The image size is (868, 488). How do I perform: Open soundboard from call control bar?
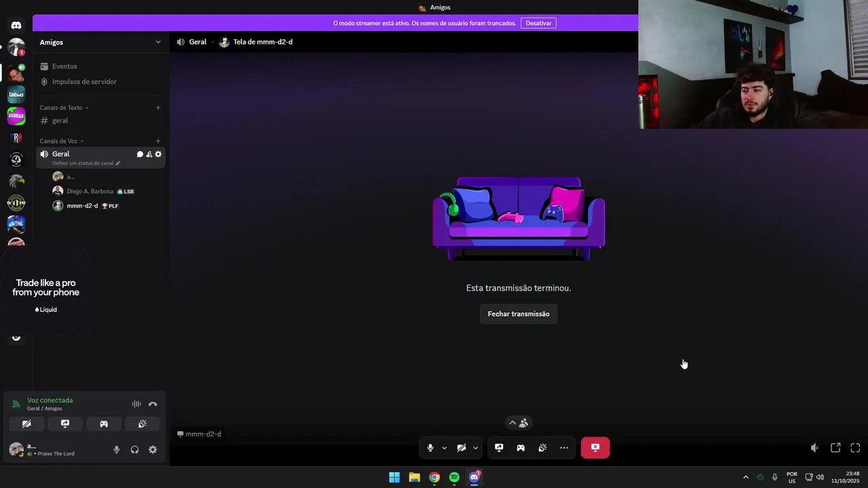pyautogui.click(x=542, y=448)
